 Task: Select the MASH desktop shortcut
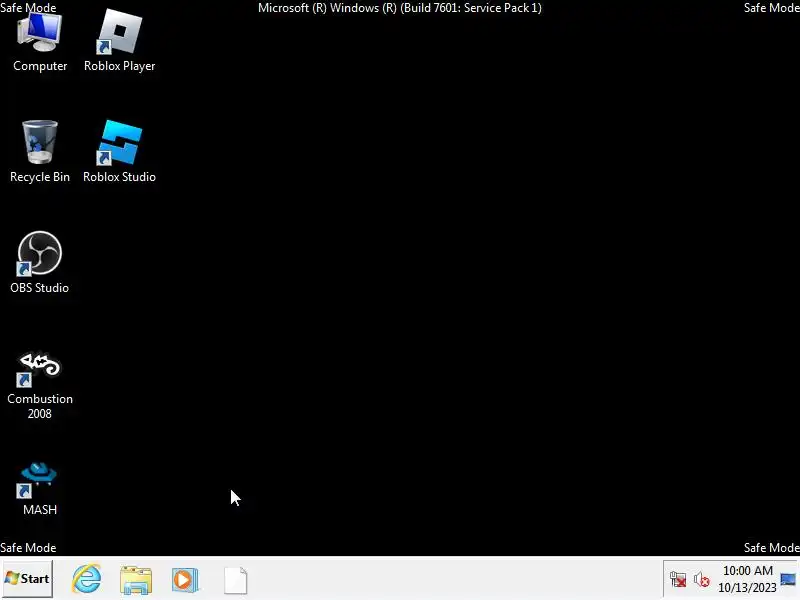[40, 489]
